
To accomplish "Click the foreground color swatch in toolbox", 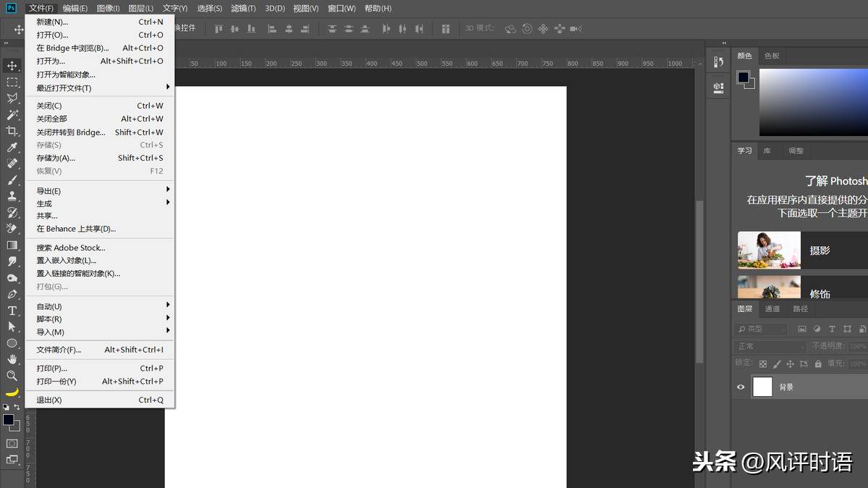I will (x=8, y=420).
